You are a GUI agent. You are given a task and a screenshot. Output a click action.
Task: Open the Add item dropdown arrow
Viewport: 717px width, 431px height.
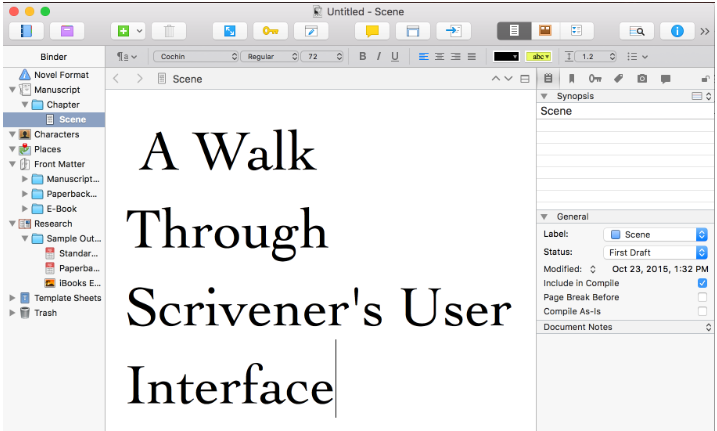tap(139, 31)
